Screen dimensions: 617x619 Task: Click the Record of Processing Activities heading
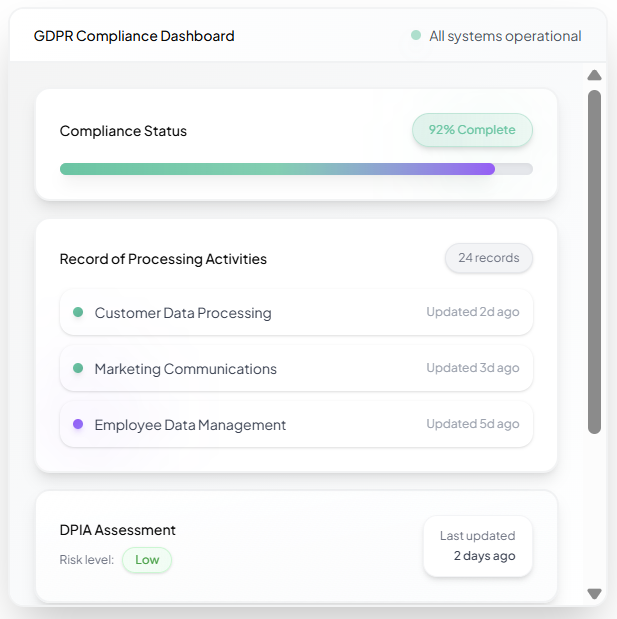coord(163,259)
